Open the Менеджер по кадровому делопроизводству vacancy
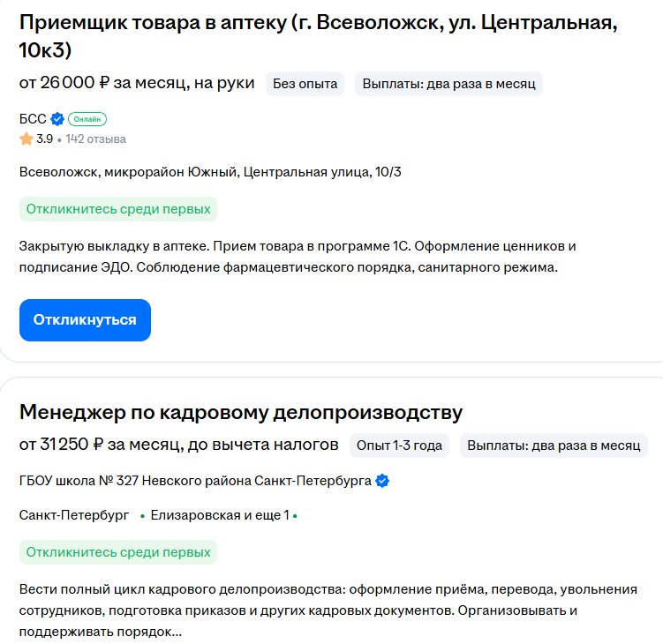Screen dimensions: 663x644 coord(241,412)
